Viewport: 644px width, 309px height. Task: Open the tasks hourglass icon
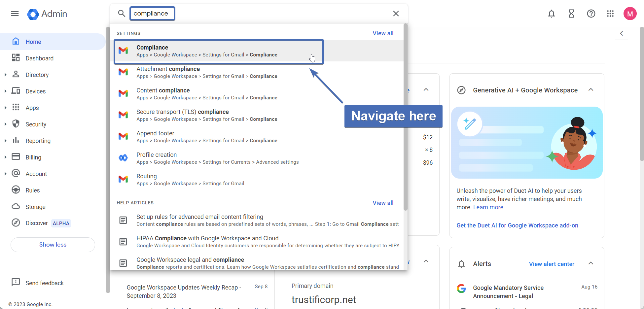(x=571, y=14)
